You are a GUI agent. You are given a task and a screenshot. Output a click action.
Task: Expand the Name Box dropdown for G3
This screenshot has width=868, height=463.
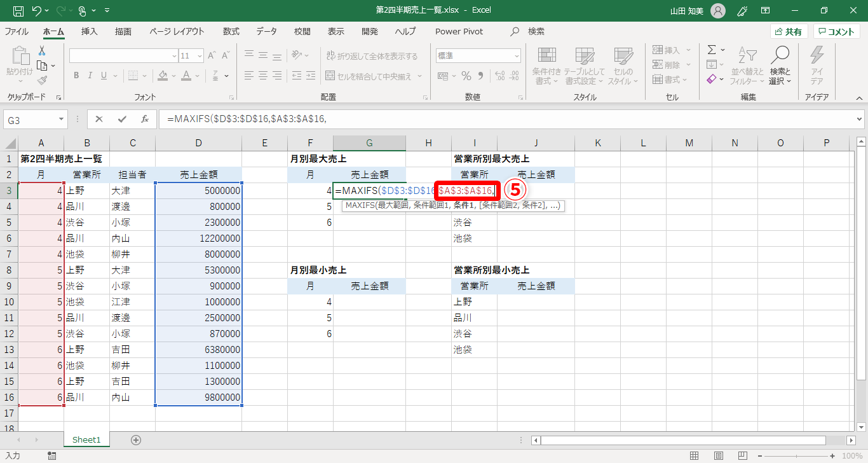pos(61,119)
